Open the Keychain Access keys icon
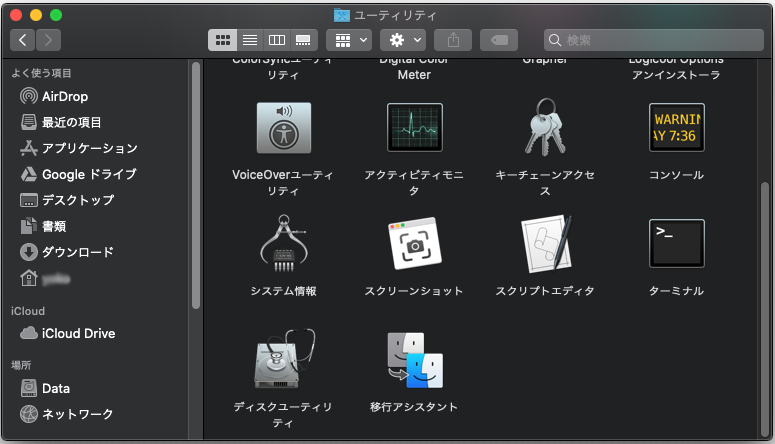775x444 pixels. click(545, 127)
